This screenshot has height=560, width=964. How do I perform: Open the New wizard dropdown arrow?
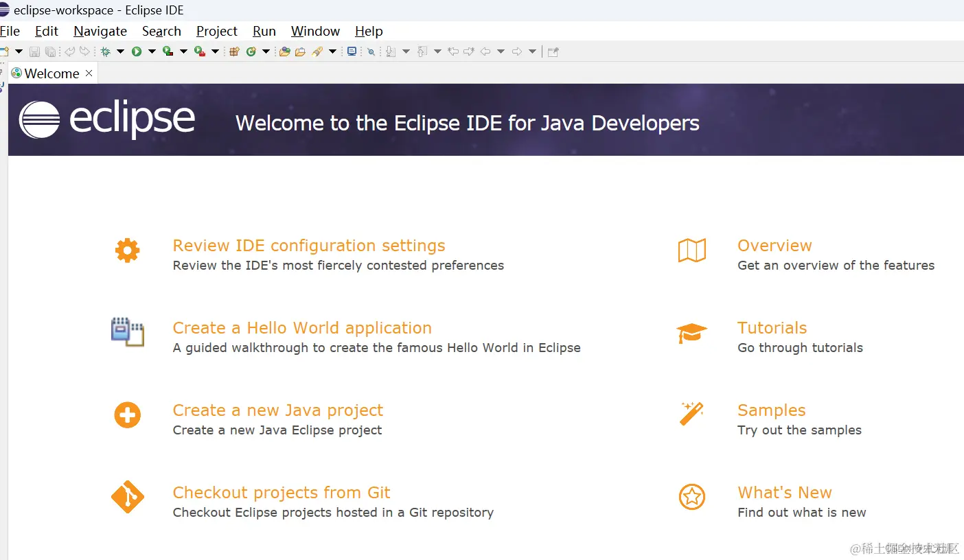pos(19,51)
